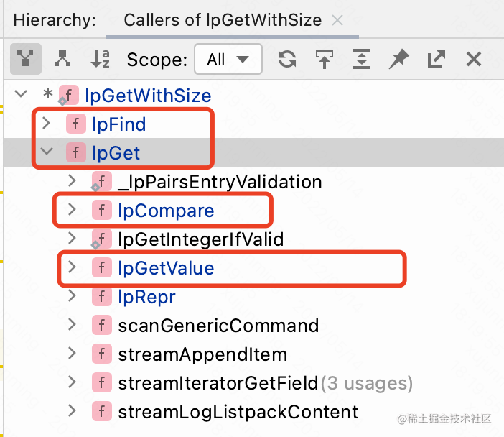The height and width of the screenshot is (437, 504).
Task: Select the lpFind tree item
Action: pyautogui.click(x=119, y=124)
